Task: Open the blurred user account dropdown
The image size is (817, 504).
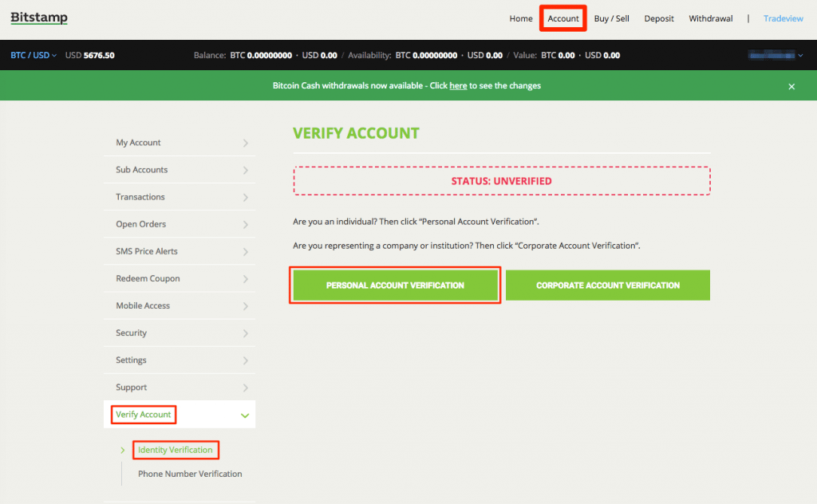Action: 775,56
